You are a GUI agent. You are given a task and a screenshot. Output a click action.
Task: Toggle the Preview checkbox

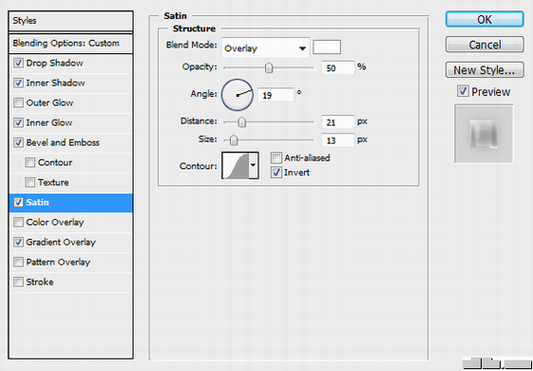[x=463, y=91]
